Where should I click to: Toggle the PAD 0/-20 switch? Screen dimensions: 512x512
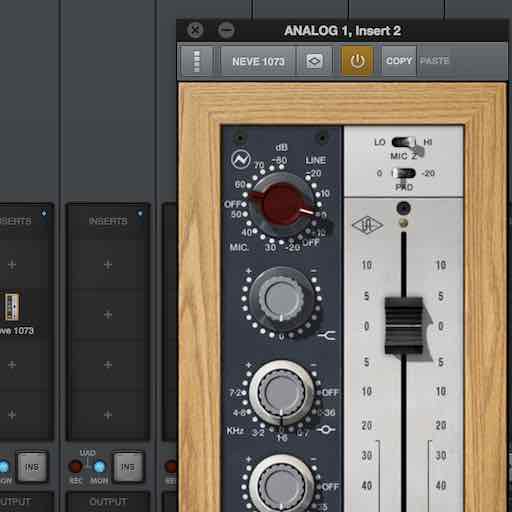point(403,173)
